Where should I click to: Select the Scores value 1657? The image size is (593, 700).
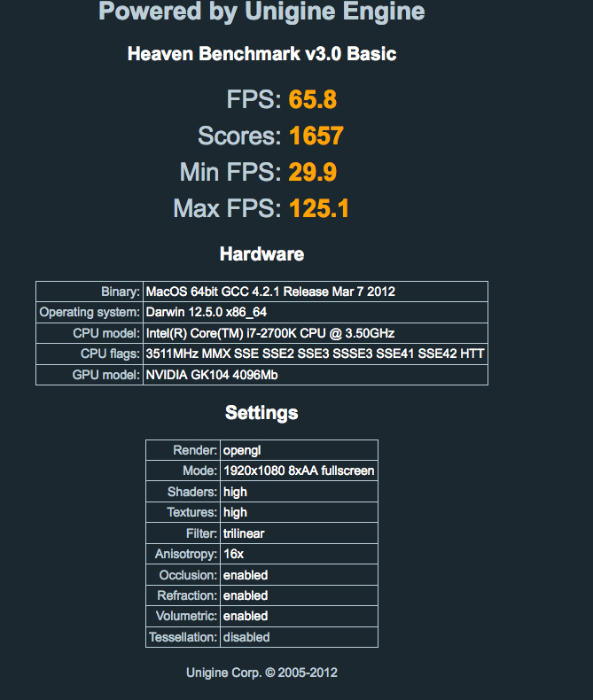pyautogui.click(x=316, y=136)
